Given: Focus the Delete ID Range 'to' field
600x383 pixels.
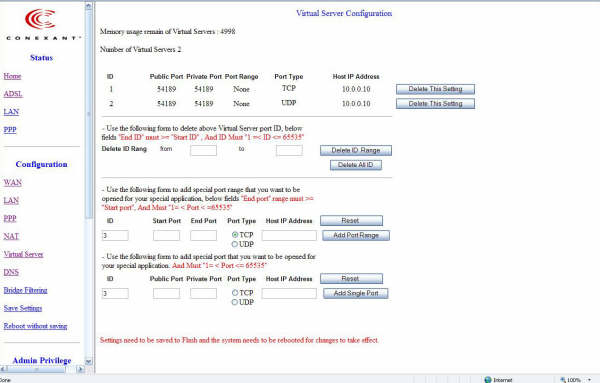Looking at the screenshot, I should tap(289, 150).
